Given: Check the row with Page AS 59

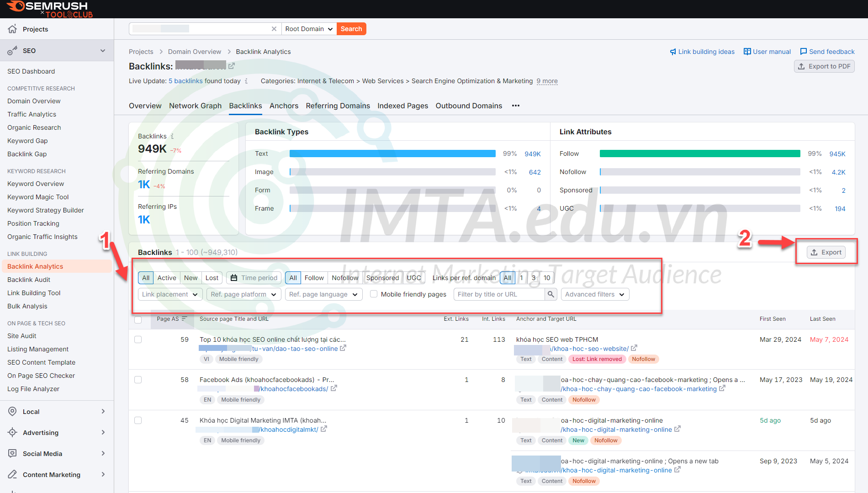Looking at the screenshot, I should [138, 339].
